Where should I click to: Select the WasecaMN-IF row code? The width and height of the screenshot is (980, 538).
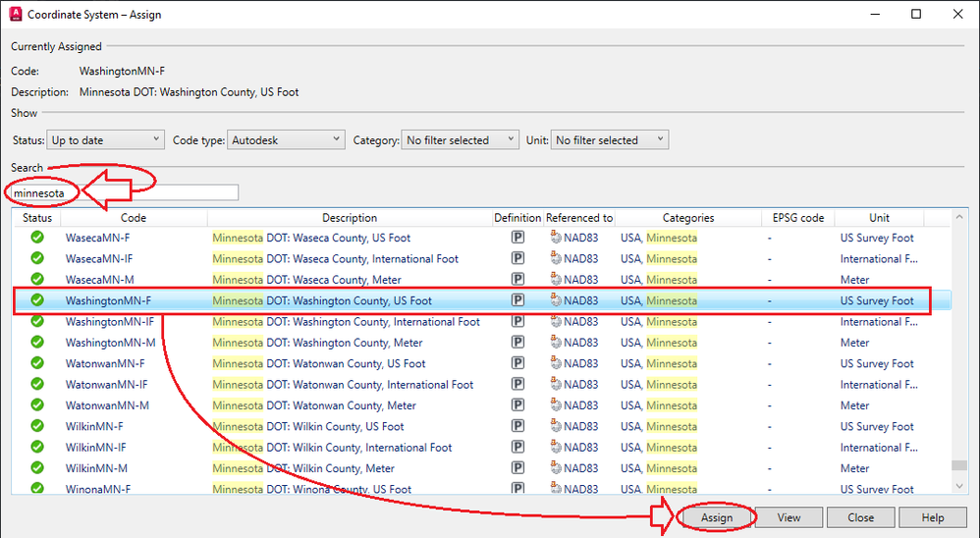pos(99,258)
